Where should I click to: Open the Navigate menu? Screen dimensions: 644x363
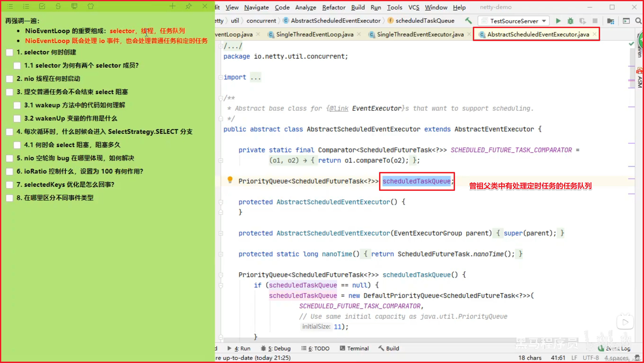point(256,8)
